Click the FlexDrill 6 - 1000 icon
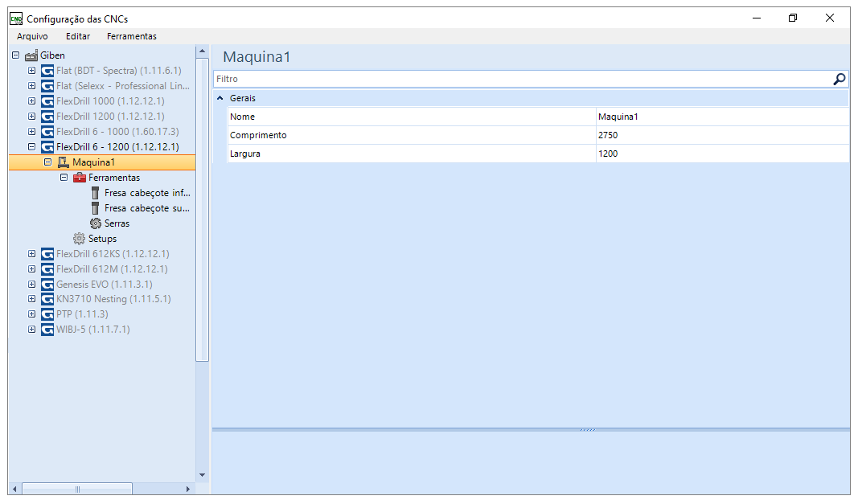 pyautogui.click(x=47, y=132)
